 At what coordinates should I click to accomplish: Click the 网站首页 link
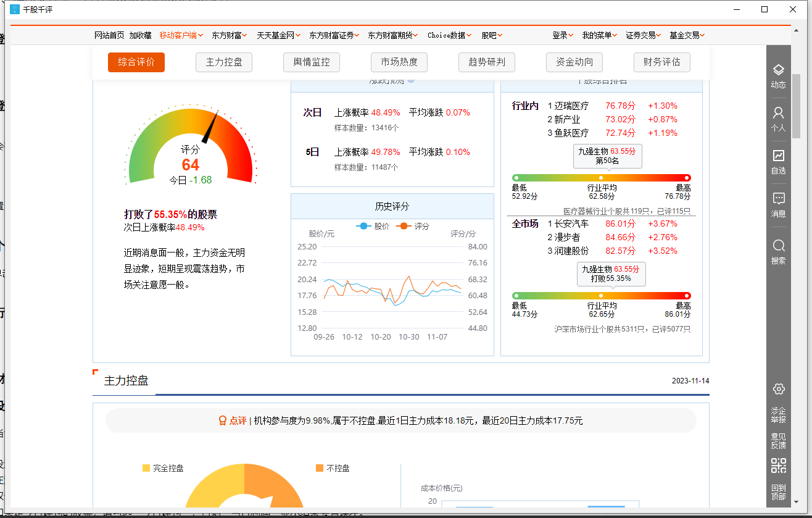109,35
